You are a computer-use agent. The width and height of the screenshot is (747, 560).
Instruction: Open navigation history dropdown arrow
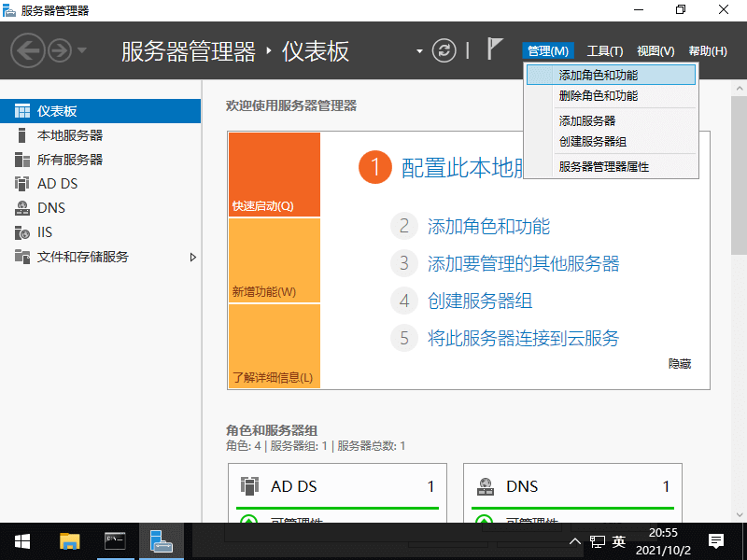tap(82, 49)
